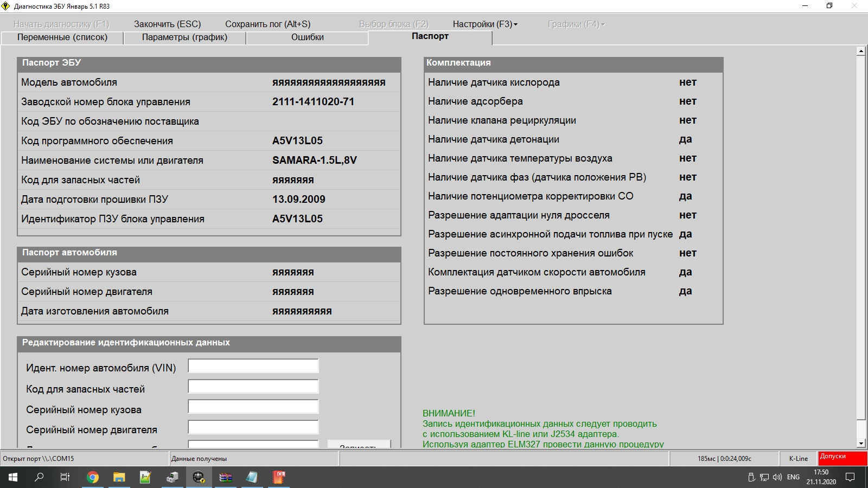
Task: Click Наличие адсорбера row label
Action: point(475,101)
